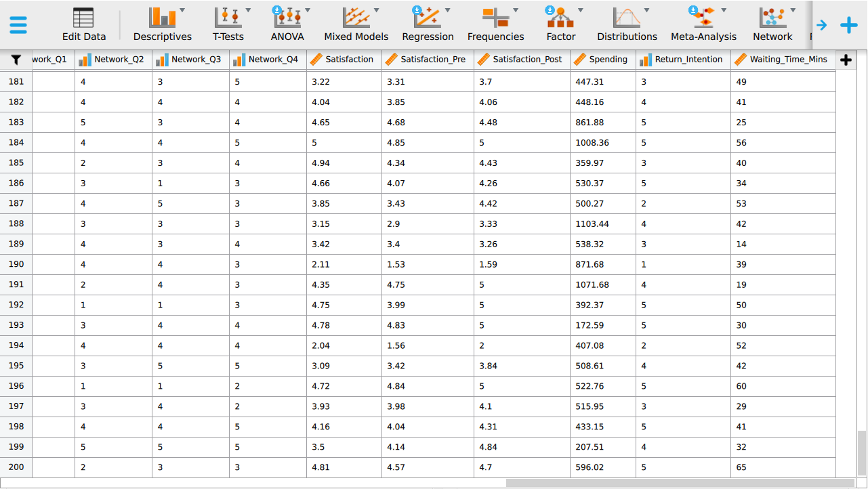
Task: Select row number 200
Action: click(16, 467)
